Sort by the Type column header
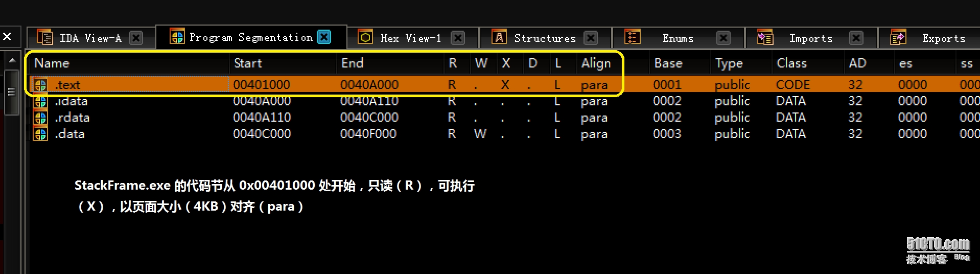The image size is (980, 274). point(729,64)
